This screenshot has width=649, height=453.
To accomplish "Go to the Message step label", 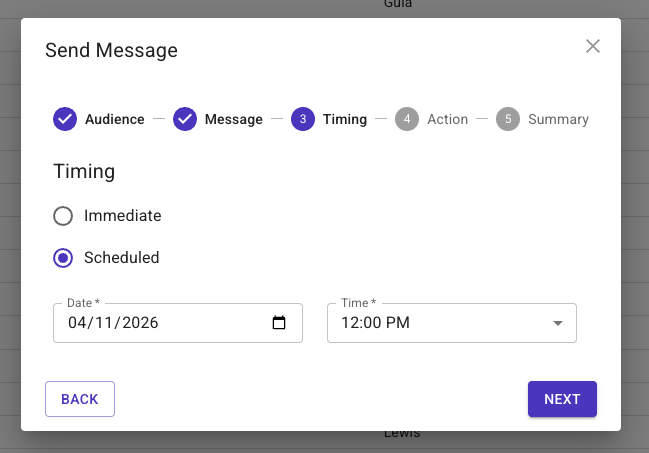I will [x=233, y=119].
